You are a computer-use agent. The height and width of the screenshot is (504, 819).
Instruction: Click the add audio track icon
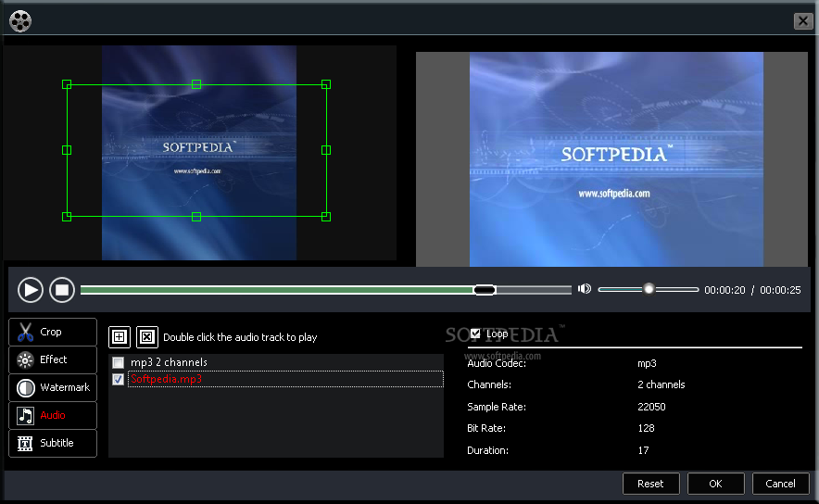[x=120, y=337]
